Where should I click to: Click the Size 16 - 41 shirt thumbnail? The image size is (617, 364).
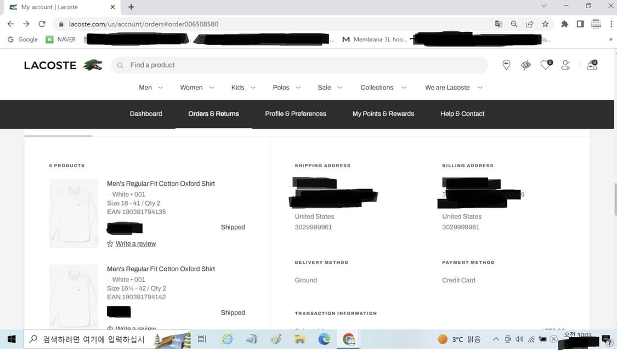pos(73,213)
